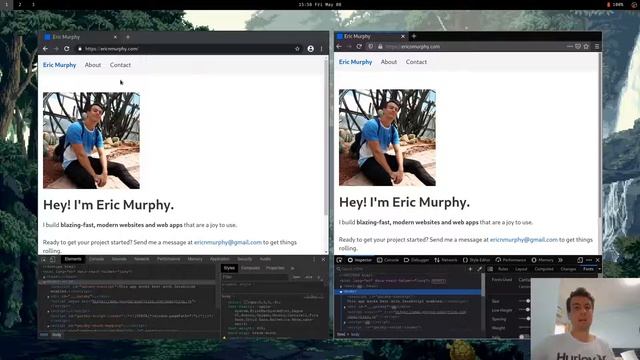This screenshot has width=640, height=360.
Task: Open a new tab in the Firefox window
Action: [x=413, y=36]
